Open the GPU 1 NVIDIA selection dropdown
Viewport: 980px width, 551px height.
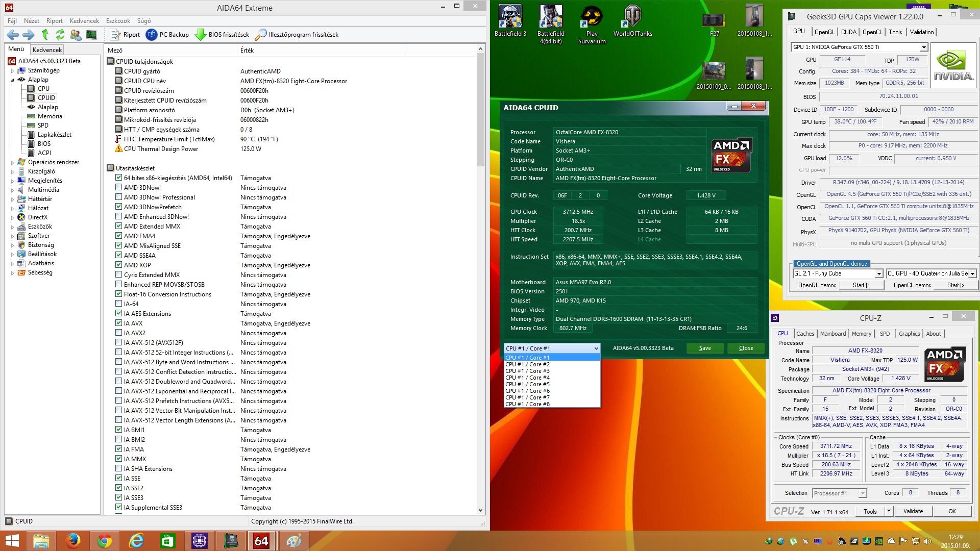[923, 47]
